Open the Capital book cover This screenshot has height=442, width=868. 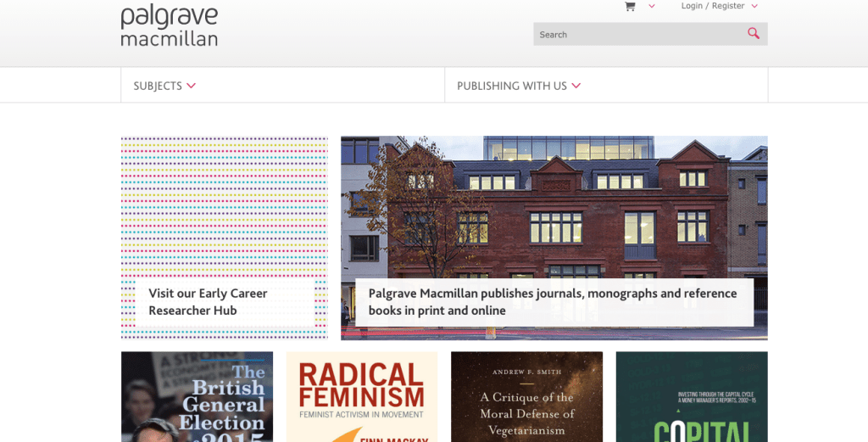(692, 397)
